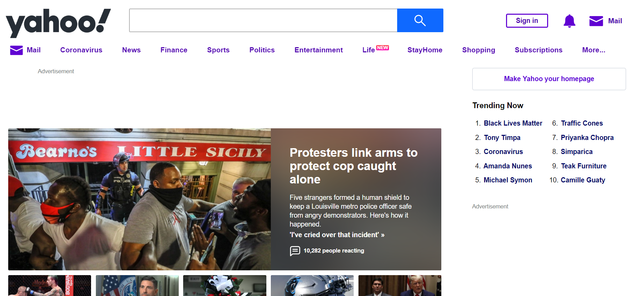Open the Entertainment nav section
The width and height of the screenshot is (644, 296).
coord(318,50)
